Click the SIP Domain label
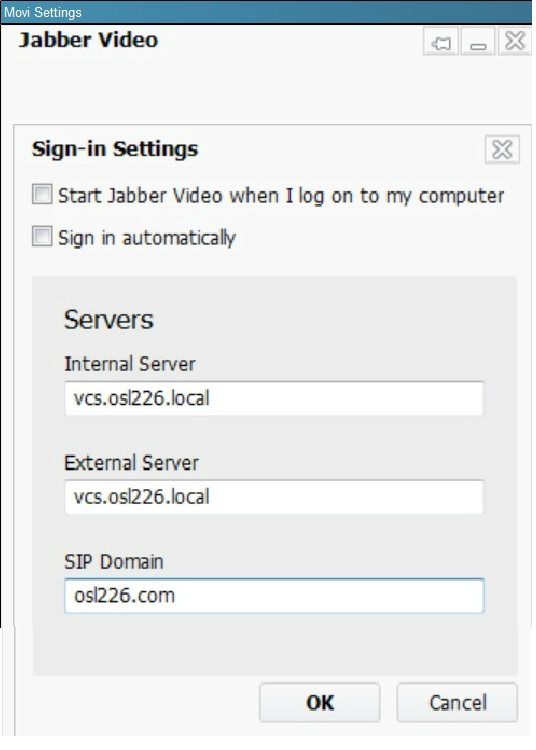Image resolution: width=536 pixels, height=750 pixels. point(113,562)
